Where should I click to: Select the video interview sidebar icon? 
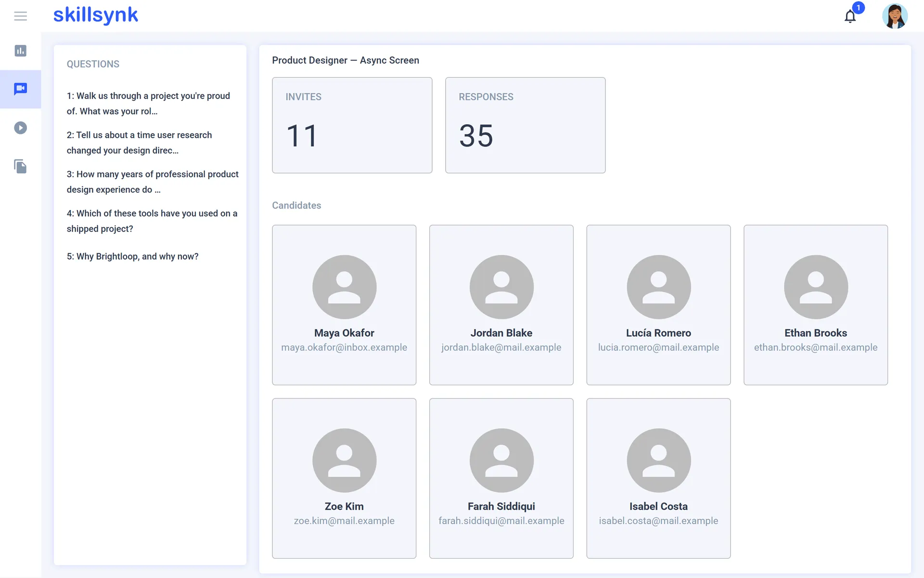click(x=20, y=89)
